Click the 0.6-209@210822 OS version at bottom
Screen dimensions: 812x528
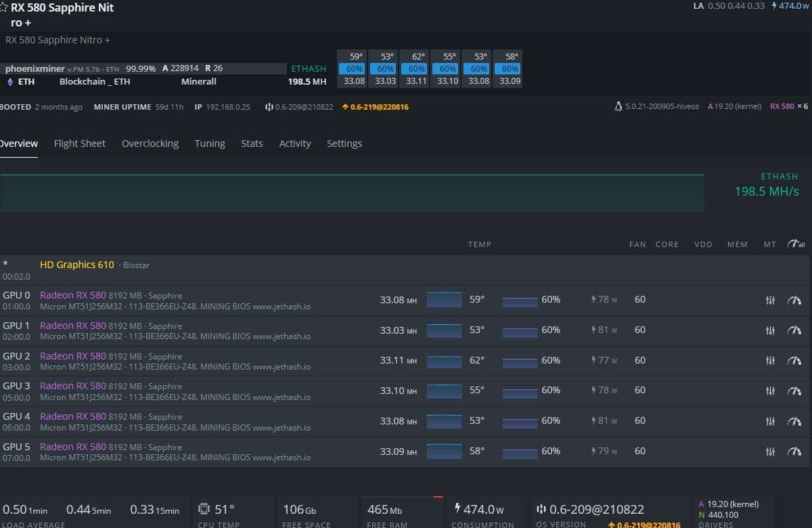[597, 509]
